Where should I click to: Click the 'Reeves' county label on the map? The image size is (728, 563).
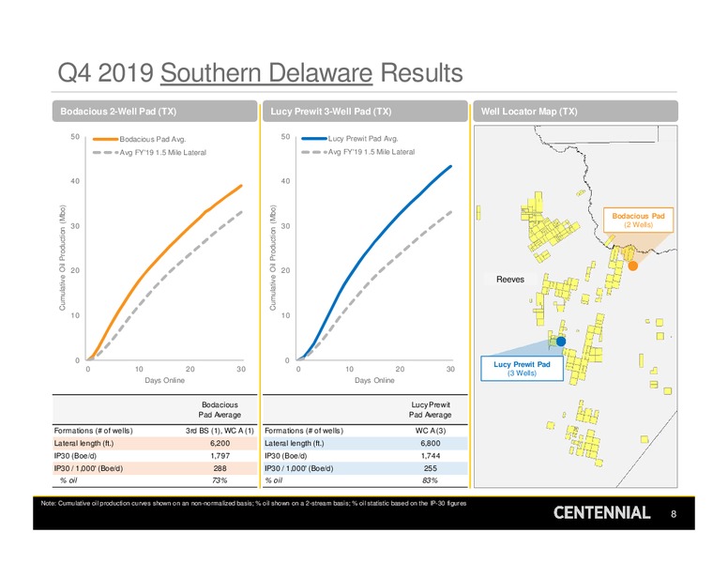point(510,280)
